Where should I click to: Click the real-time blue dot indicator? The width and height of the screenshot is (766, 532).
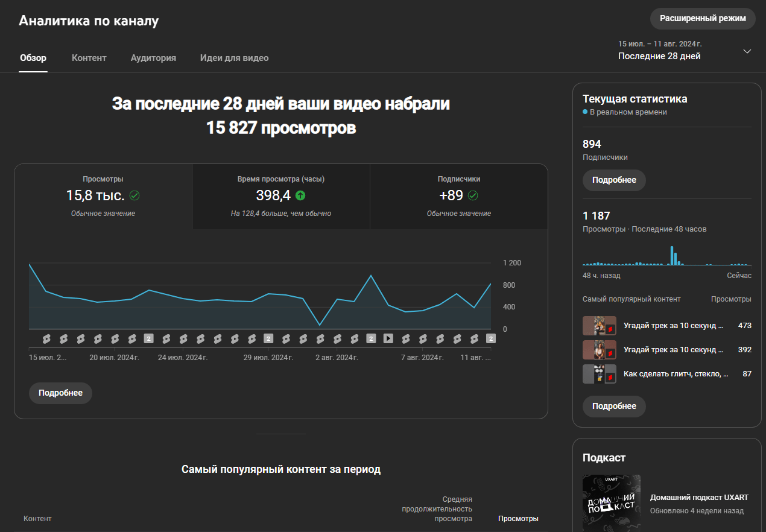pyautogui.click(x=586, y=112)
